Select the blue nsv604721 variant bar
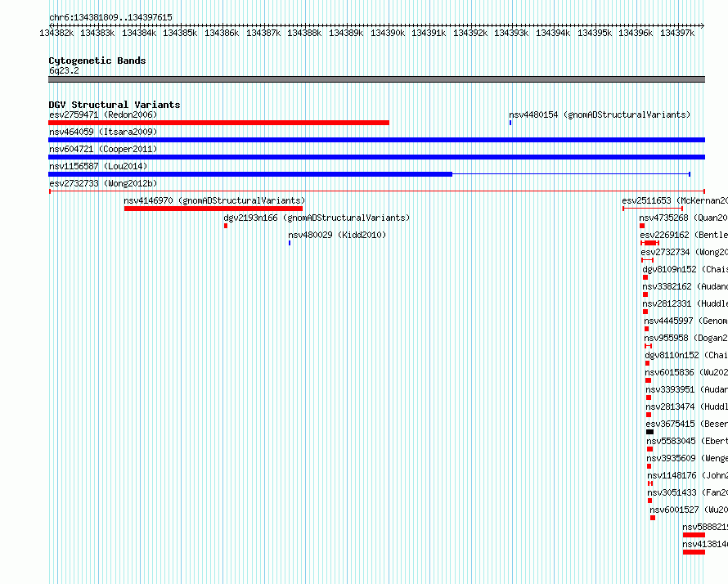This screenshot has width=728, height=584. click(x=376, y=157)
